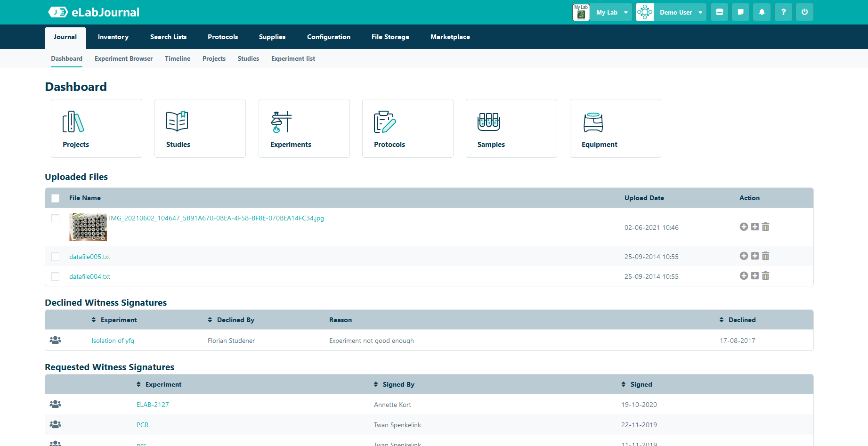Open the help question mark icon
Image resolution: width=868 pixels, height=446 pixels.
[783, 12]
